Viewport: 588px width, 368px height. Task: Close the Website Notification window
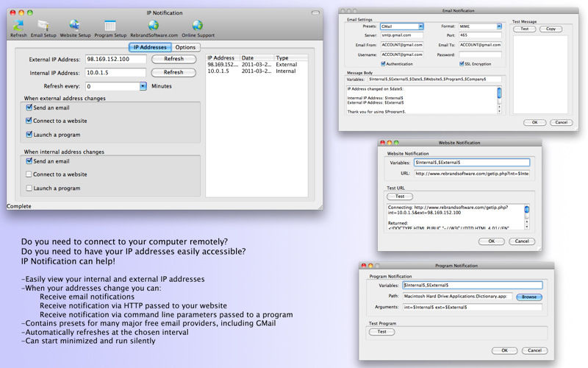[382, 143]
